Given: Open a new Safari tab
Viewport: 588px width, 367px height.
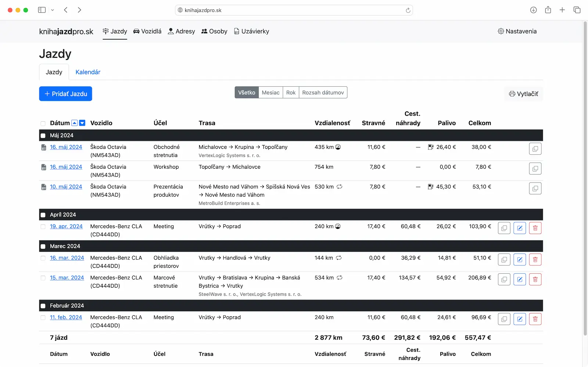Looking at the screenshot, I should [562, 10].
